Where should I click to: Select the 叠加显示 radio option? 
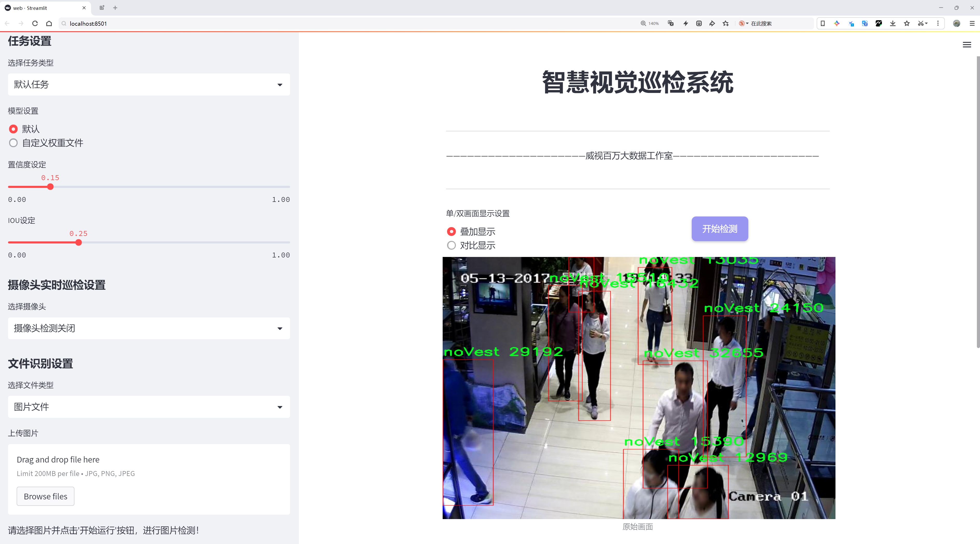[451, 232]
